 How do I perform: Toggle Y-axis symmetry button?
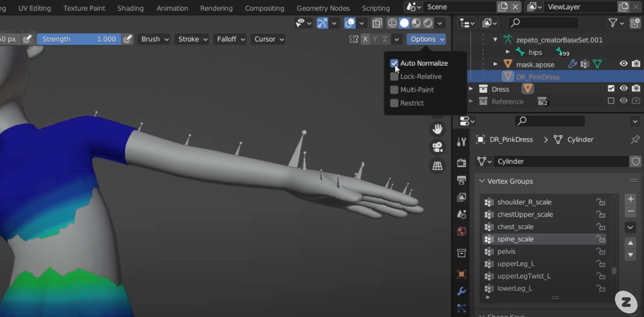coord(375,39)
